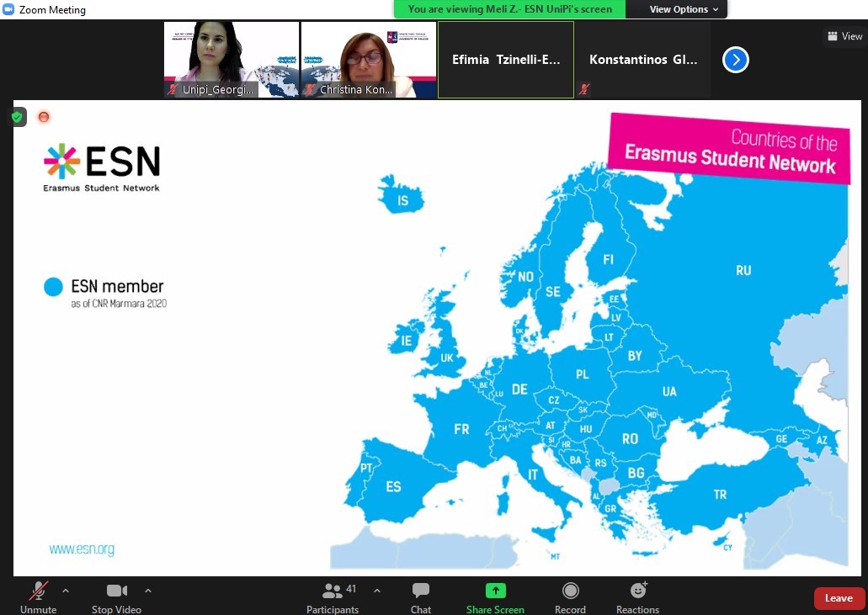The width and height of the screenshot is (868, 615).
Task: Click the blue ESN member legend dot
Action: click(53, 287)
